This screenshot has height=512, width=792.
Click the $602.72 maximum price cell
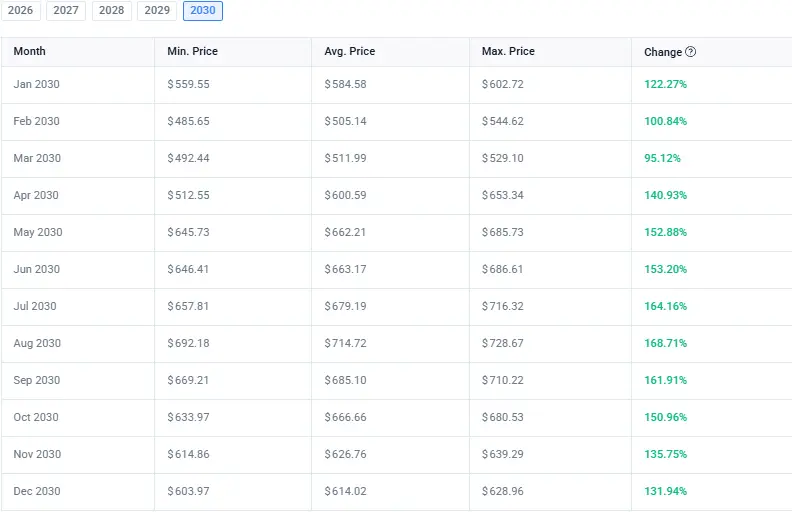coord(503,84)
